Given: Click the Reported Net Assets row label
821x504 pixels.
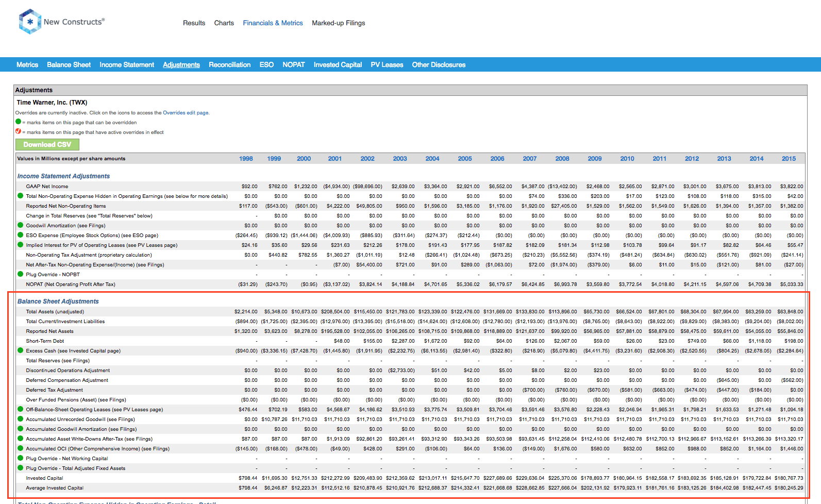Looking at the screenshot, I should pos(50,331).
